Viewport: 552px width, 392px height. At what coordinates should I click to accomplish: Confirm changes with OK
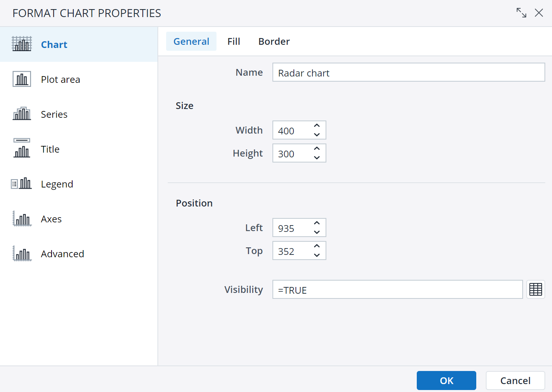(446, 381)
